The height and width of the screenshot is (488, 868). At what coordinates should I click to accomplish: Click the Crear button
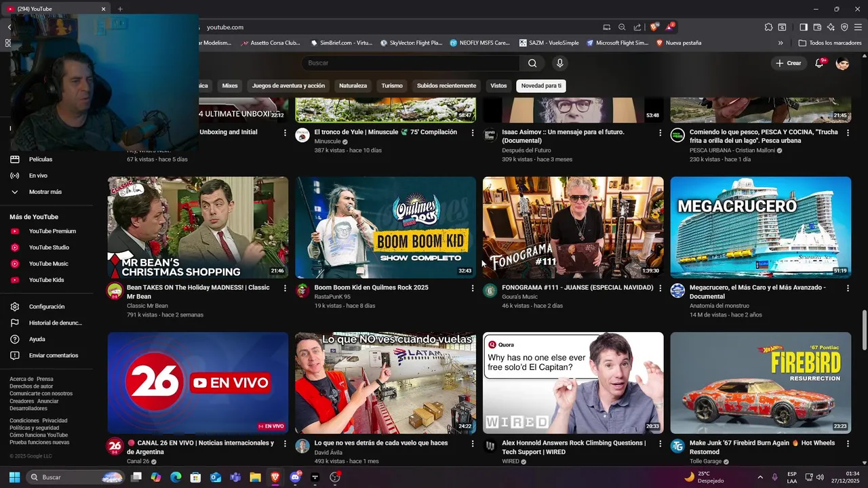(789, 63)
